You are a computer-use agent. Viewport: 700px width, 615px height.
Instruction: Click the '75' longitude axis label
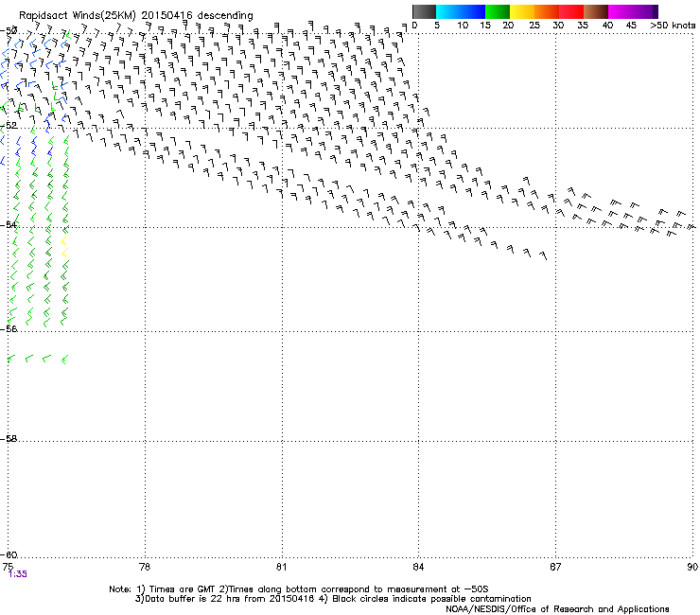tap(8, 567)
